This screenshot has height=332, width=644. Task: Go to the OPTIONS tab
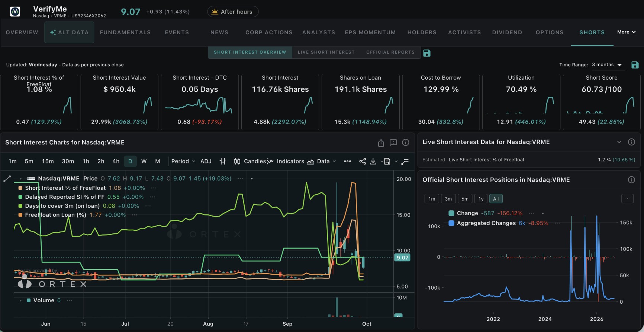pos(550,32)
